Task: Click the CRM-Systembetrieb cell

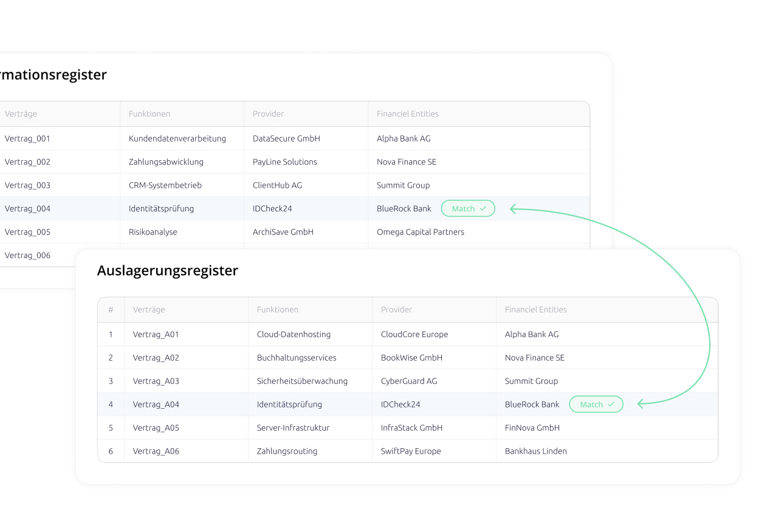Action: 165,185
